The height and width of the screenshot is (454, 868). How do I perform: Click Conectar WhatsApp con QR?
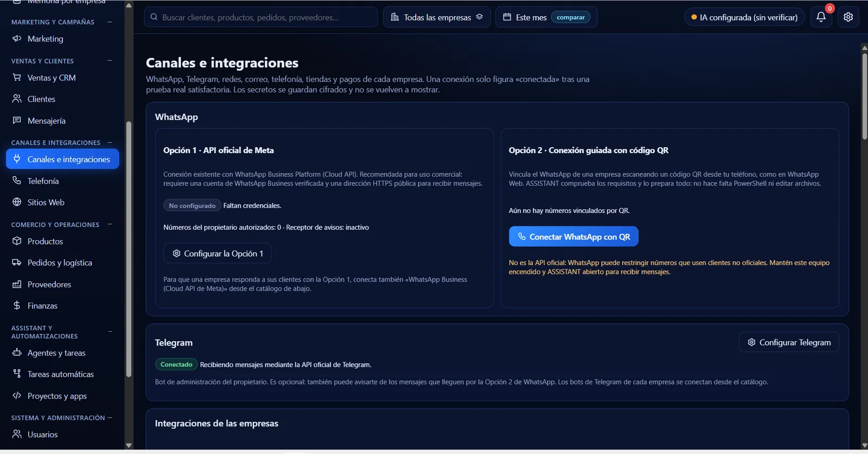click(573, 236)
